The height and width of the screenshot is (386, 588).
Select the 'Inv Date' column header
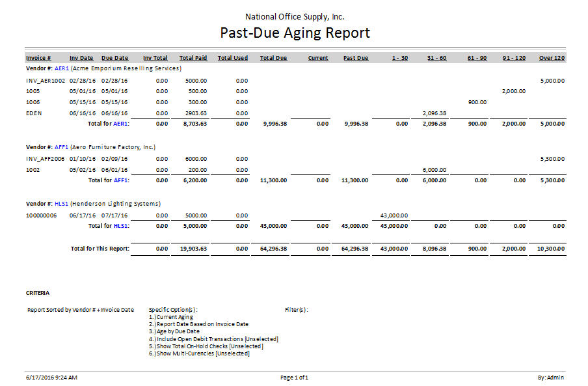tap(81, 58)
